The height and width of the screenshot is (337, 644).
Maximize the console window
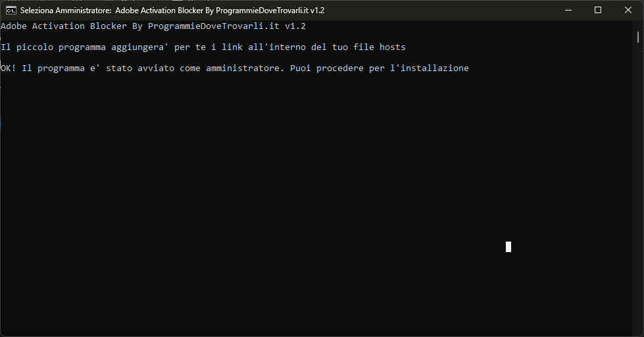point(598,11)
